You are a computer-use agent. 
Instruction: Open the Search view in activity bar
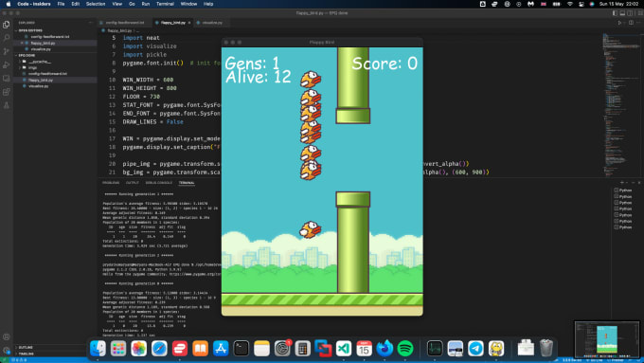[x=7, y=38]
